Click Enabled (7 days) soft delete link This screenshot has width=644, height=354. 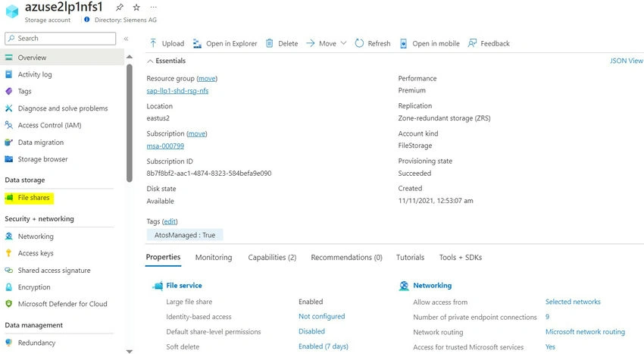324,346
